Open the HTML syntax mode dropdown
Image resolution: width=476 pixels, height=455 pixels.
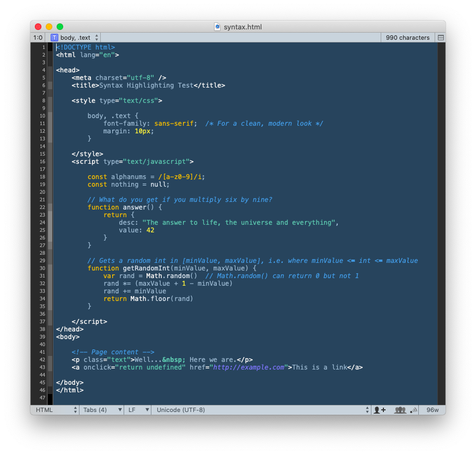coord(54,410)
